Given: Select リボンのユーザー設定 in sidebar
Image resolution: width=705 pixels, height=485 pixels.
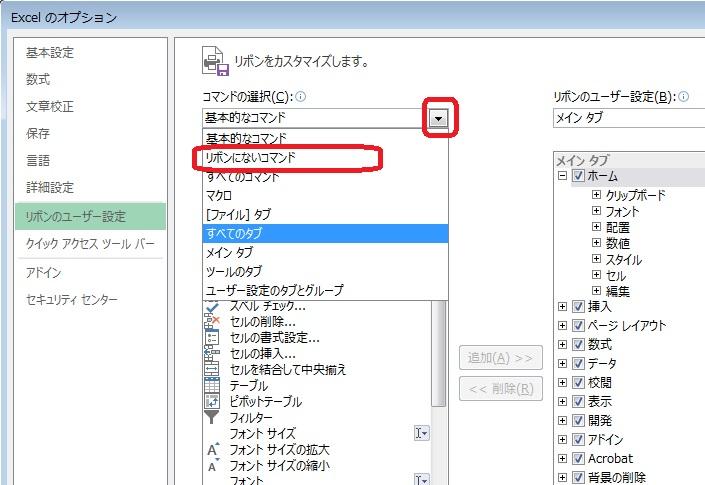Looking at the screenshot, I should click(x=90, y=216).
